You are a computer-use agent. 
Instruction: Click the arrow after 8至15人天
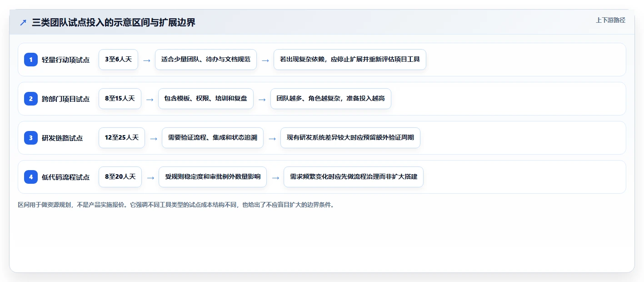(150, 100)
